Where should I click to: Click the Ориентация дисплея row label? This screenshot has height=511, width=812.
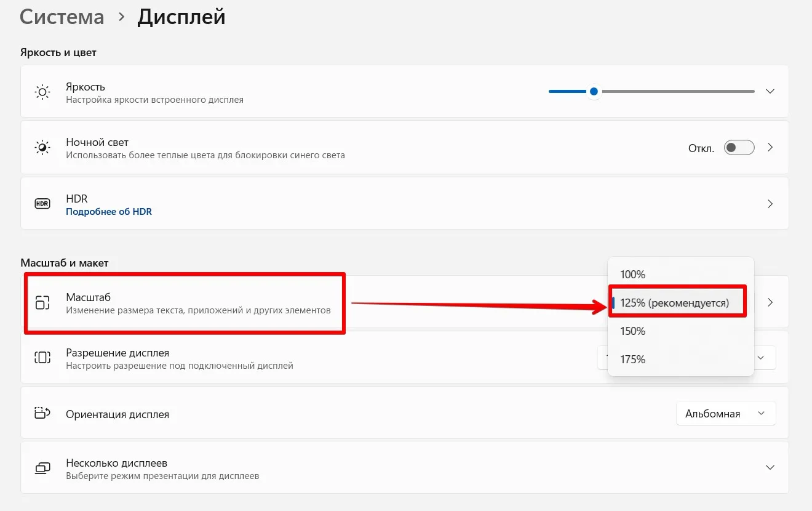(117, 414)
